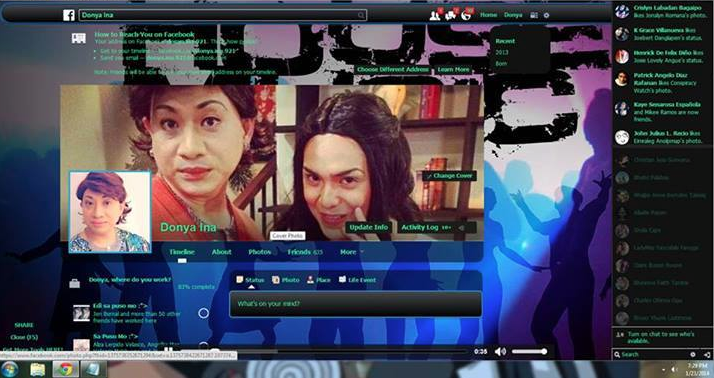Open the account settings gear in top bar
The width and height of the screenshot is (714, 378).
[x=546, y=15]
